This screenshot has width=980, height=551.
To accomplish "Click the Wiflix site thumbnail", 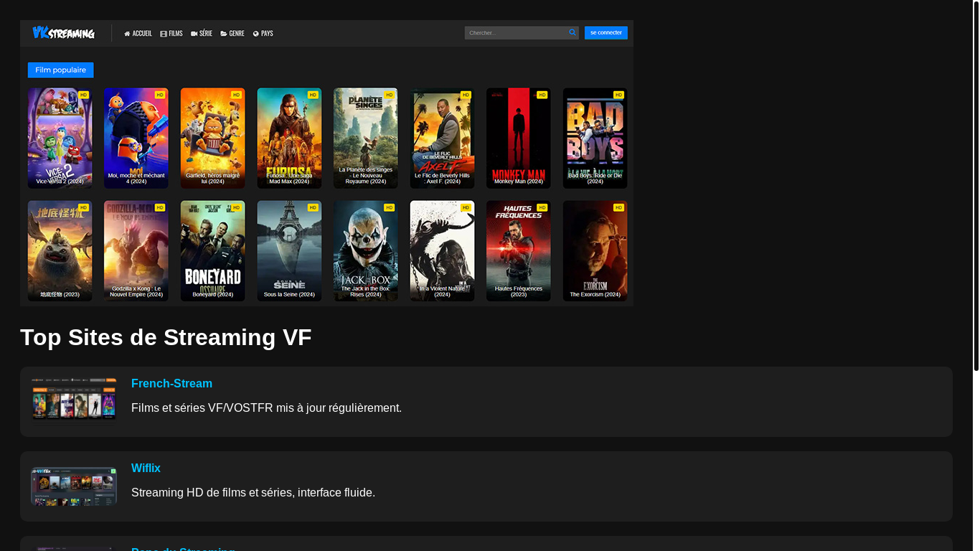I will 74,486.
